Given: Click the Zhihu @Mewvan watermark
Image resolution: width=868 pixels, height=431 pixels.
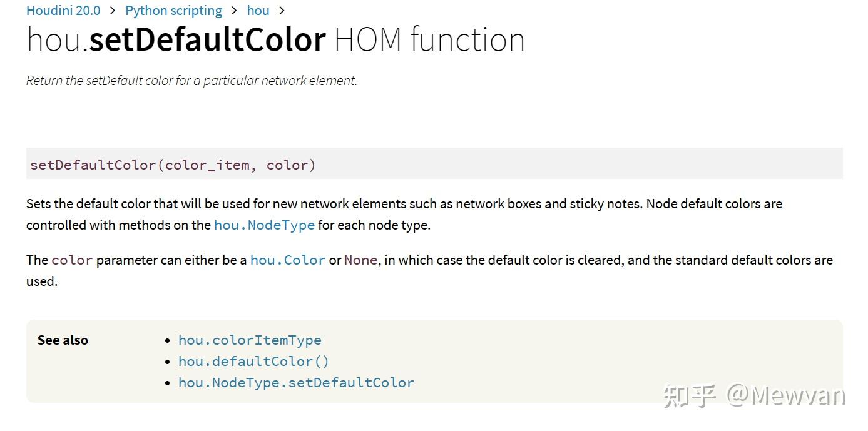Looking at the screenshot, I should point(753,395).
